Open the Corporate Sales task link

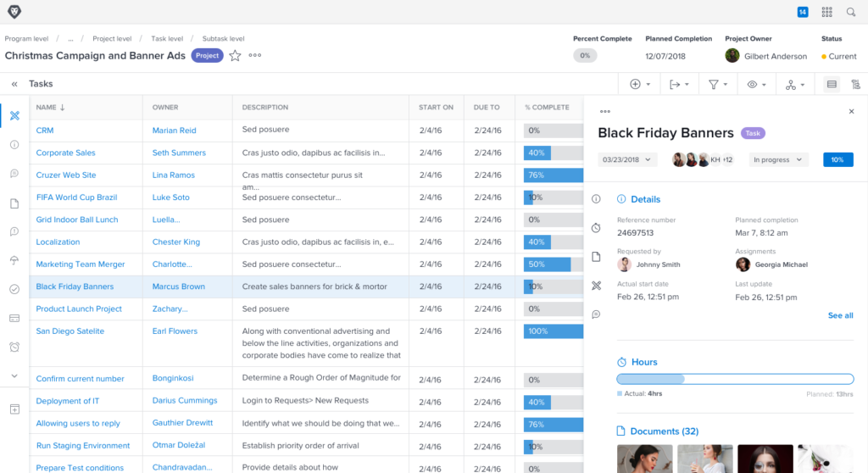(x=65, y=153)
